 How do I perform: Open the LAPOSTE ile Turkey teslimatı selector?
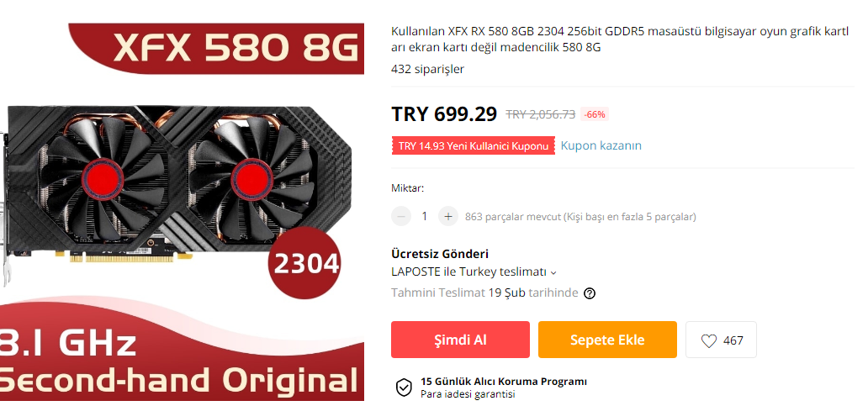(474, 272)
